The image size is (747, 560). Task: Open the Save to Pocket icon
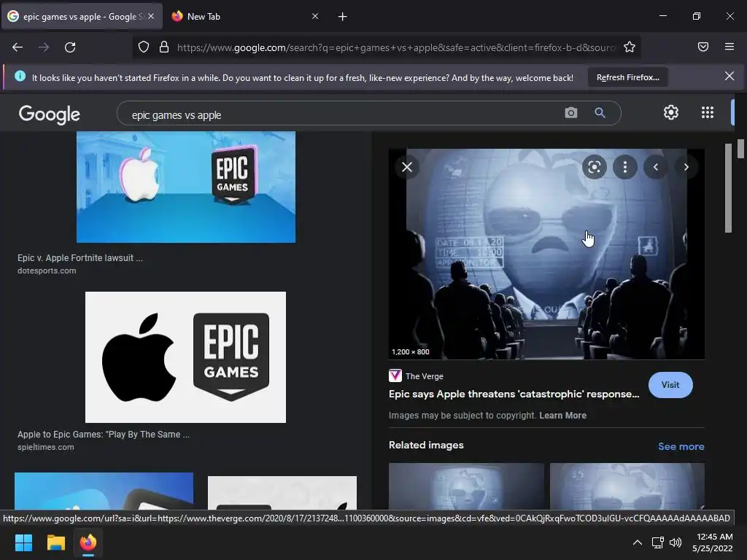(703, 47)
